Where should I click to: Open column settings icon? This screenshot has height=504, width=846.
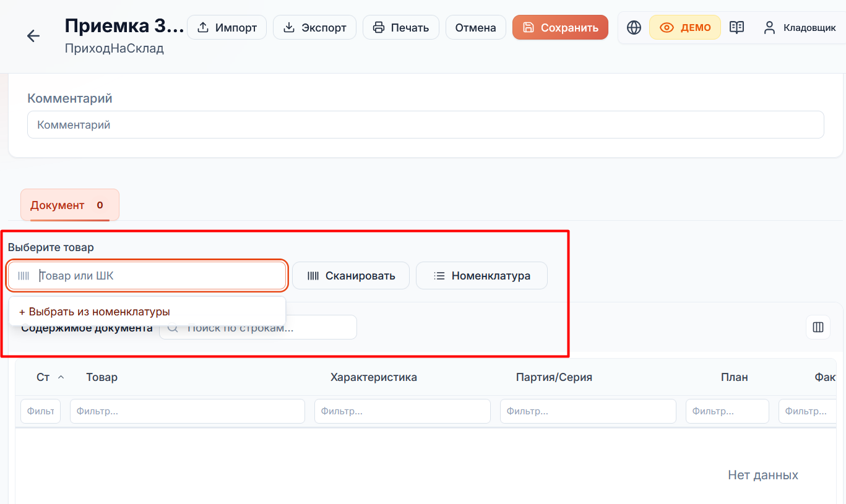click(818, 327)
